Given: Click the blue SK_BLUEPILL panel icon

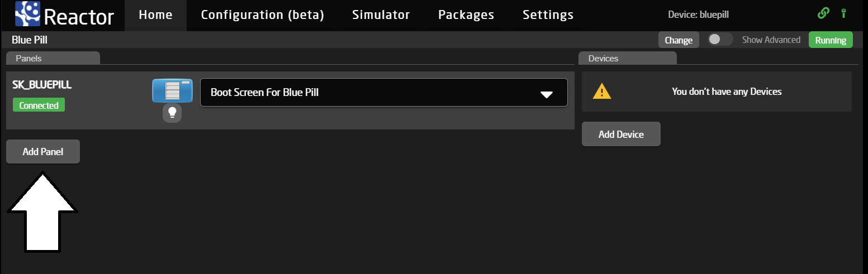Looking at the screenshot, I should pos(172,90).
